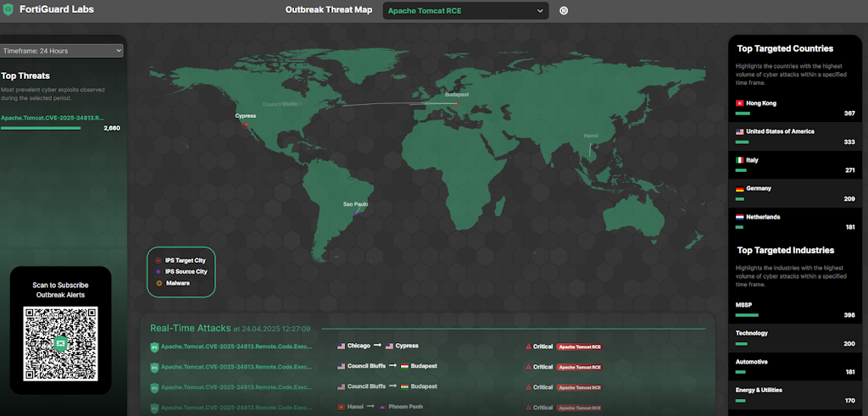Image resolution: width=868 pixels, height=416 pixels.
Task: Click the Hong Kong attack volume bar
Action: [x=743, y=114]
